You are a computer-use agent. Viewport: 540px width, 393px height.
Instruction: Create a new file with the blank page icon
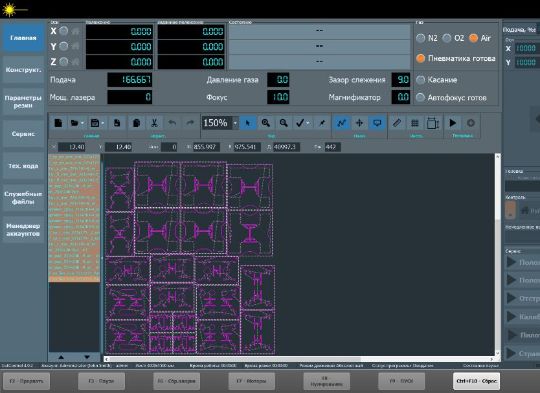click(58, 123)
